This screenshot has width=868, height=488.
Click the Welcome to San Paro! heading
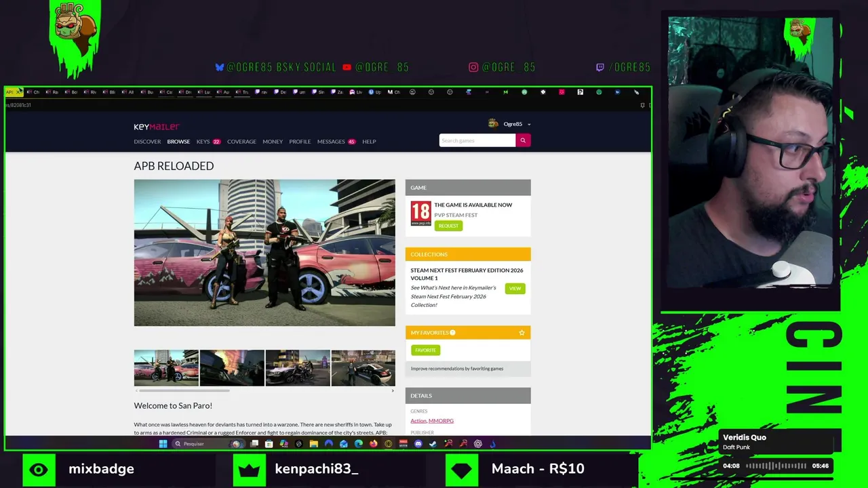[173, 406]
